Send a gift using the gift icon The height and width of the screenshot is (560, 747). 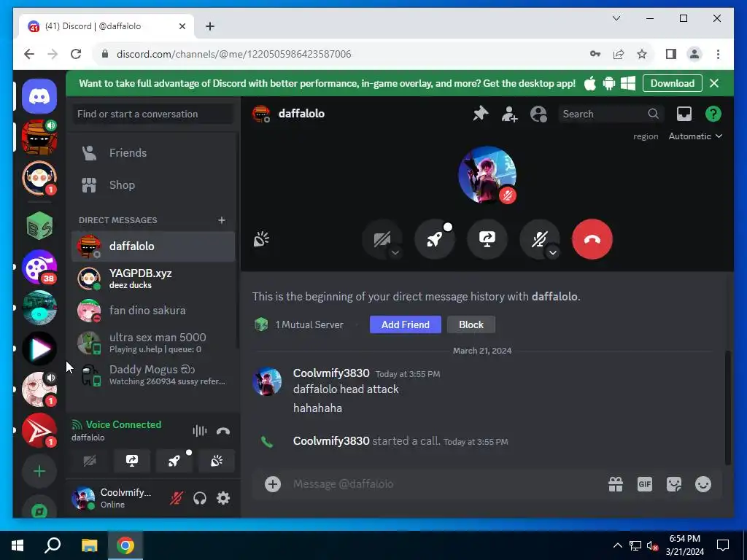[616, 484]
